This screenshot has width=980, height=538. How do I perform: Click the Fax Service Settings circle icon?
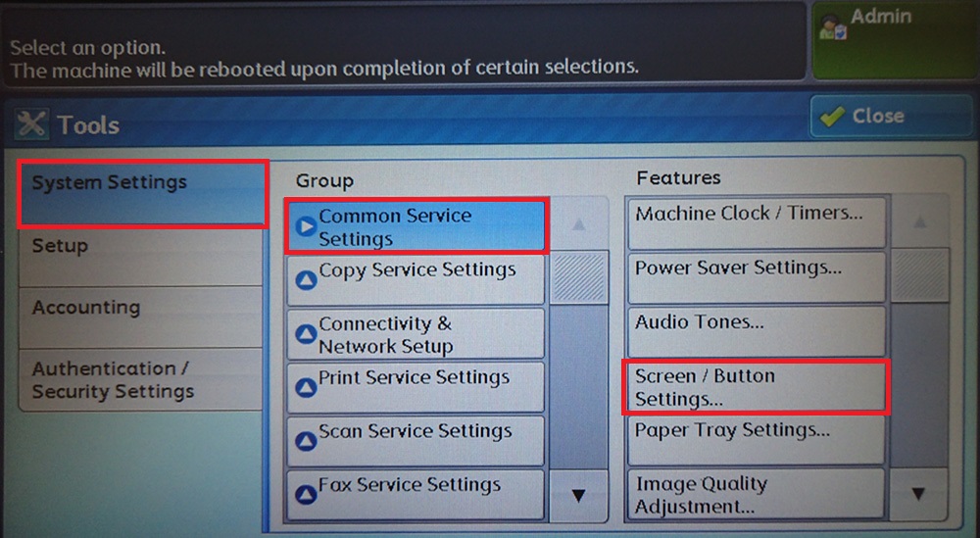click(306, 495)
